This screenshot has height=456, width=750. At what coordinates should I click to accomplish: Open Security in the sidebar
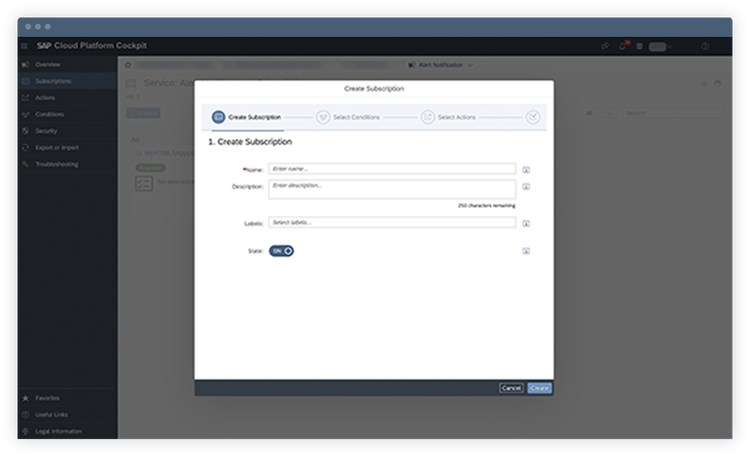(x=67, y=131)
